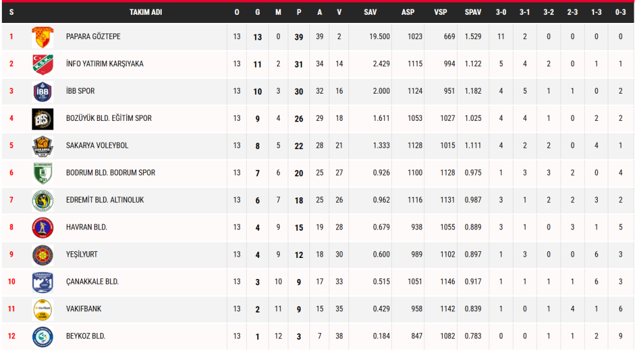Viewport: 635px width, 364px height.
Task: Open the İBB Spor club badge
Action: tap(43, 91)
